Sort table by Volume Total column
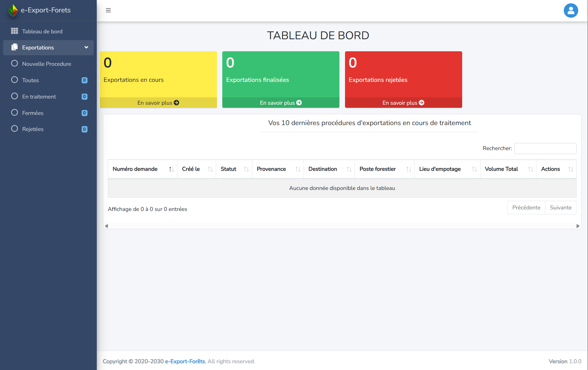Image resolution: width=588 pixels, height=370 pixels. 501,169
